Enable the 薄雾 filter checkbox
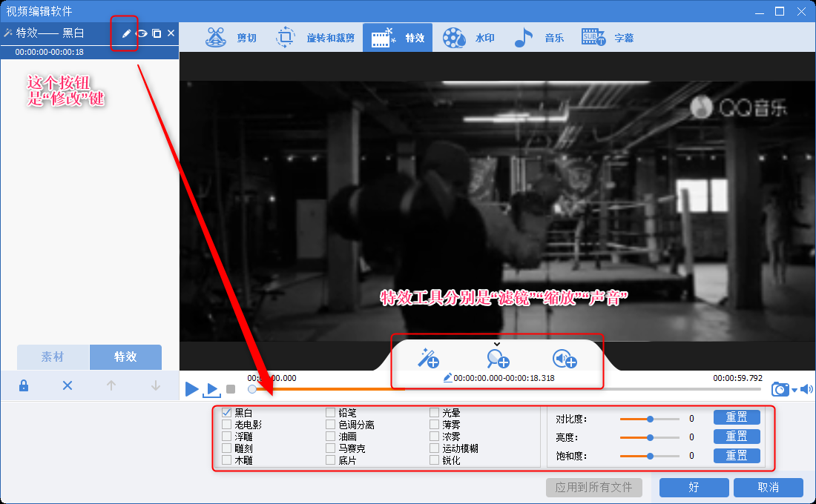 [x=434, y=425]
